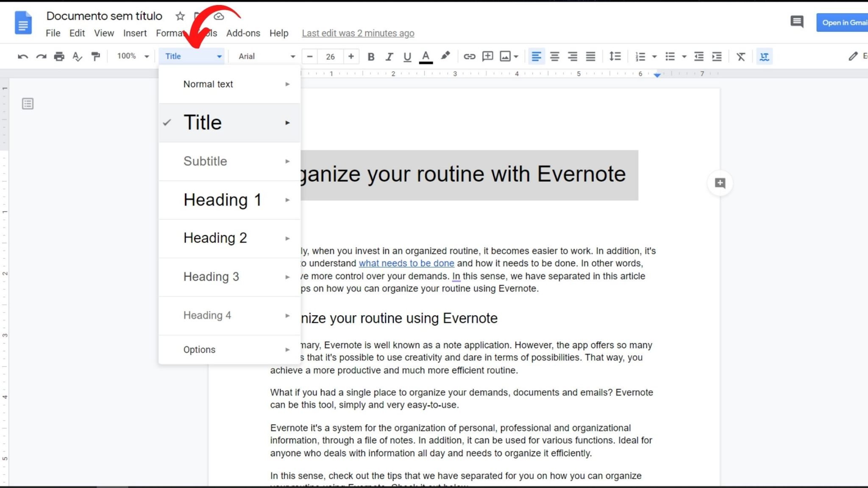Open the File menu
This screenshot has height=488, width=868.
(53, 33)
